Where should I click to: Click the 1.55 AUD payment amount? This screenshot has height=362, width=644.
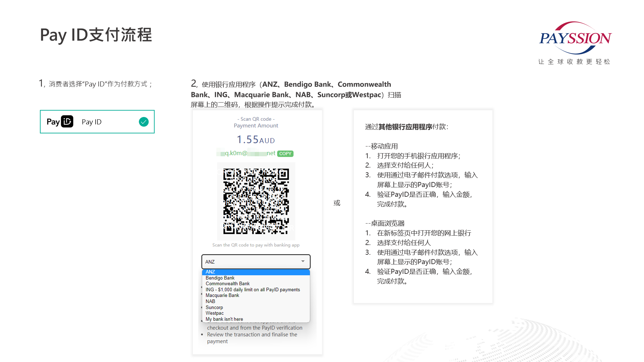[x=256, y=139]
